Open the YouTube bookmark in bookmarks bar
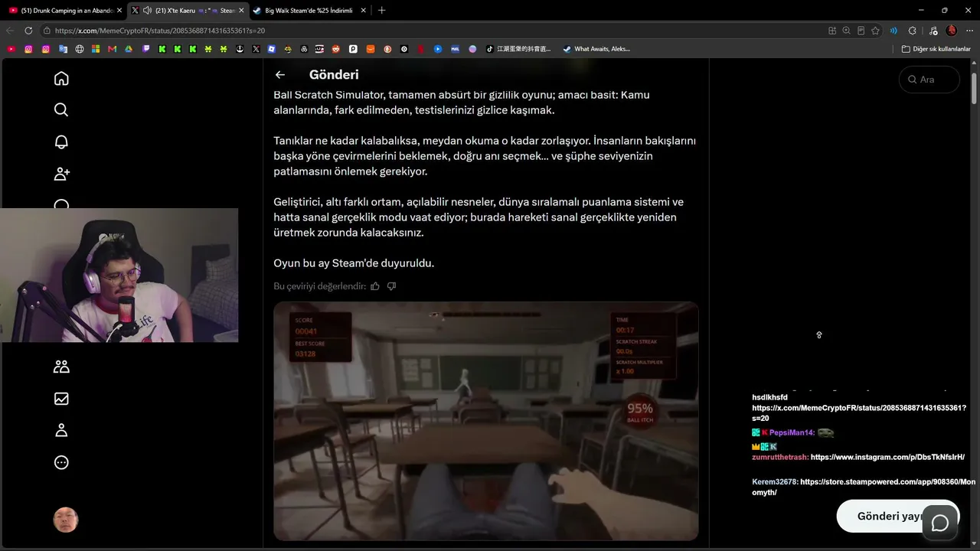The width and height of the screenshot is (980, 551). tap(11, 49)
